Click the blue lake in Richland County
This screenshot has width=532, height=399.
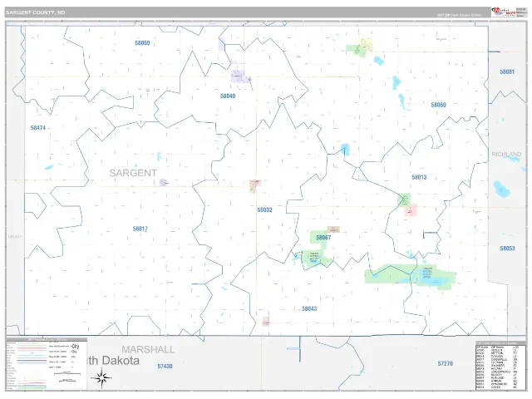pyautogui.click(x=501, y=189)
